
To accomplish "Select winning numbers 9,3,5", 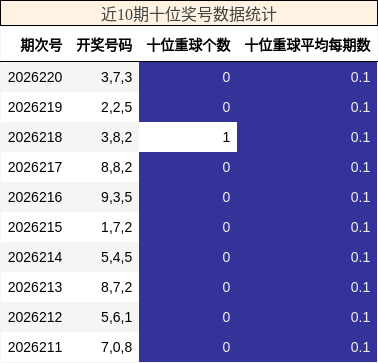I will pyautogui.click(x=117, y=197).
